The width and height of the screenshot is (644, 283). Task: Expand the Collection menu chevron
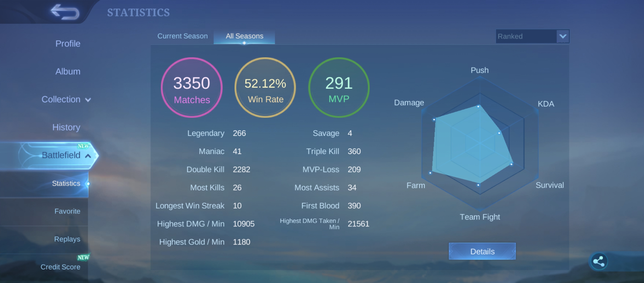88,100
